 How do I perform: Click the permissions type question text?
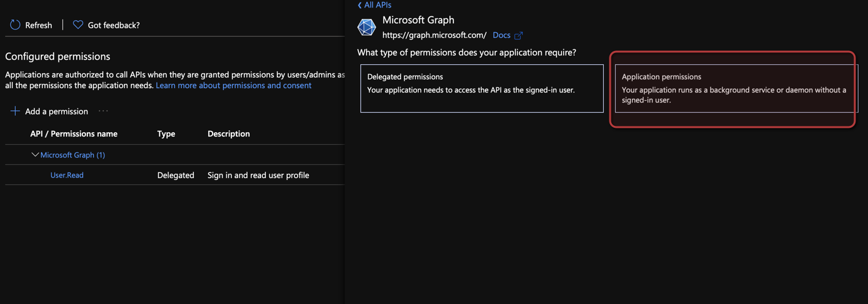point(466,52)
